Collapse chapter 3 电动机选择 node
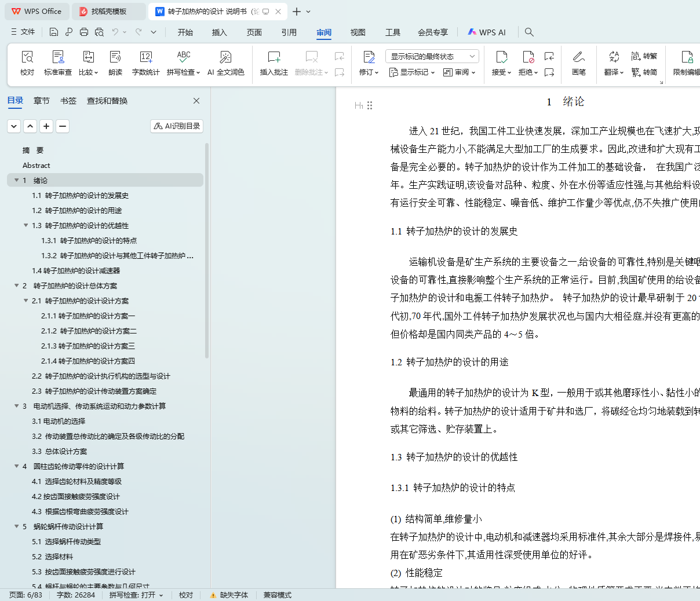The width and height of the screenshot is (700, 601). (17, 406)
